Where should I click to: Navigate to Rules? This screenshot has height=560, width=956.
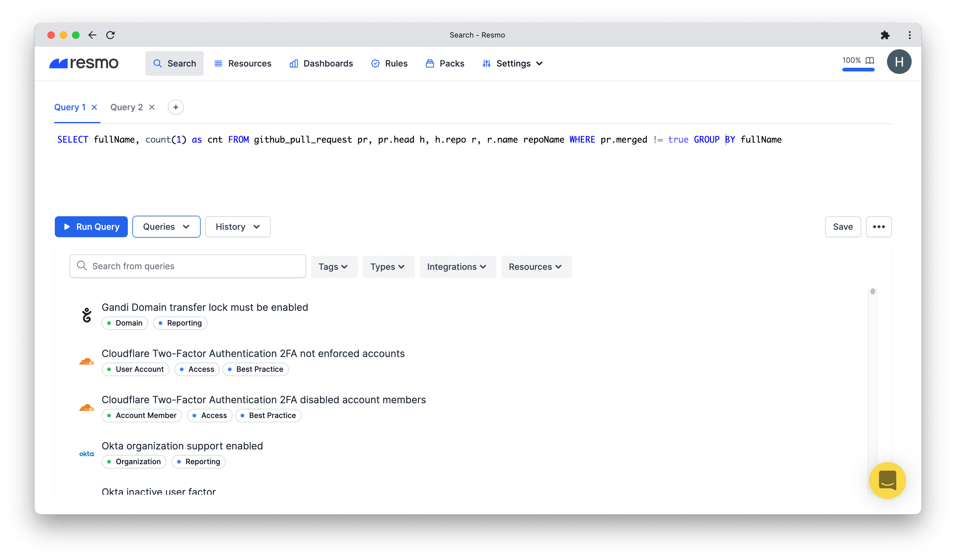[389, 63]
